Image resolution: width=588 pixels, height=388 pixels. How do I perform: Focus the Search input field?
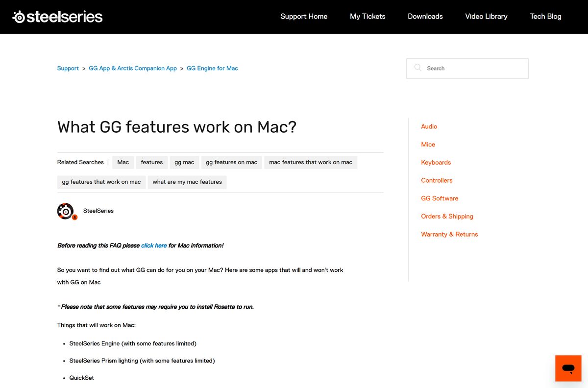[467, 69]
